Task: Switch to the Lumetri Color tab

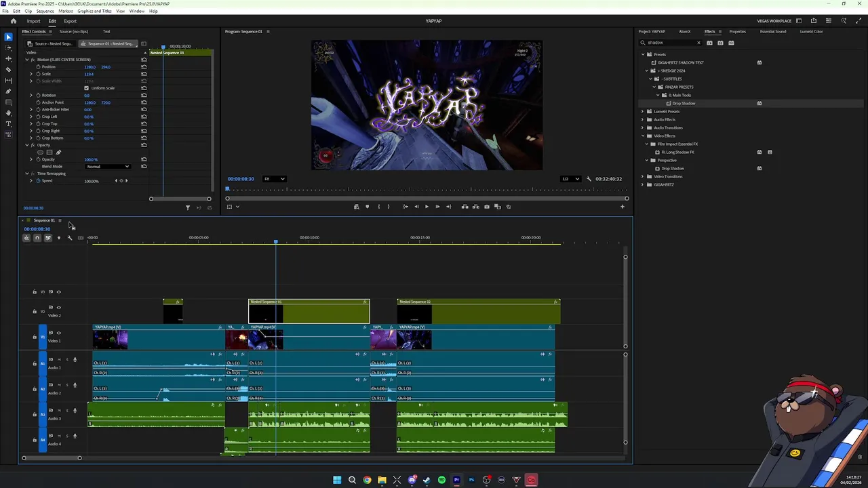Action: coord(811,32)
